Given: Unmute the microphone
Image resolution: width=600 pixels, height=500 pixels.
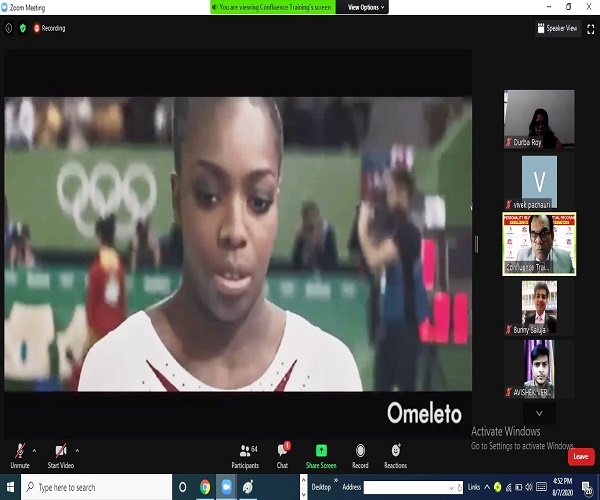Looking at the screenshot, I should tap(20, 456).
